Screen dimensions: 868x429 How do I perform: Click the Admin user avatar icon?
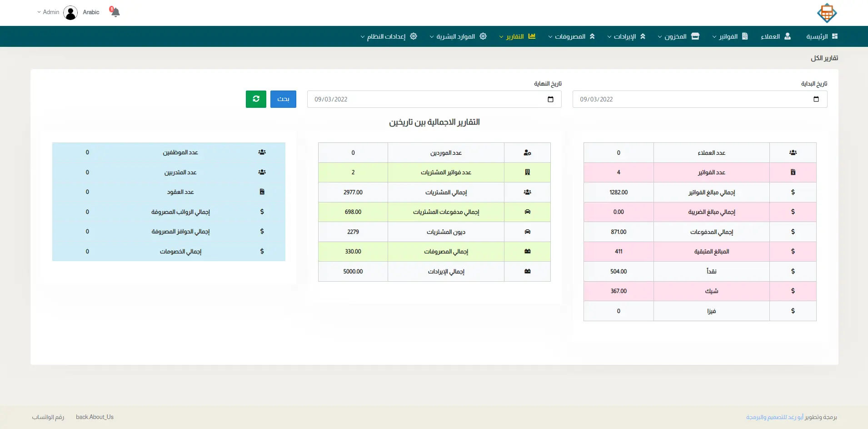70,12
